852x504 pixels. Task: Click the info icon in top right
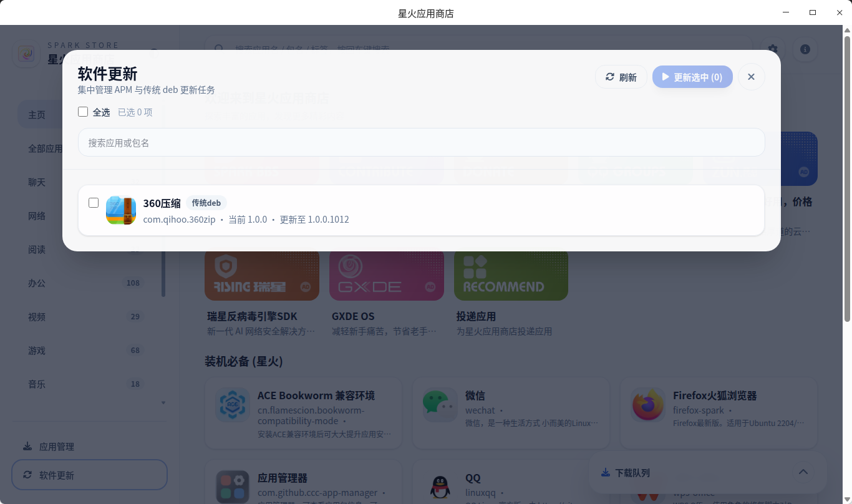click(805, 49)
